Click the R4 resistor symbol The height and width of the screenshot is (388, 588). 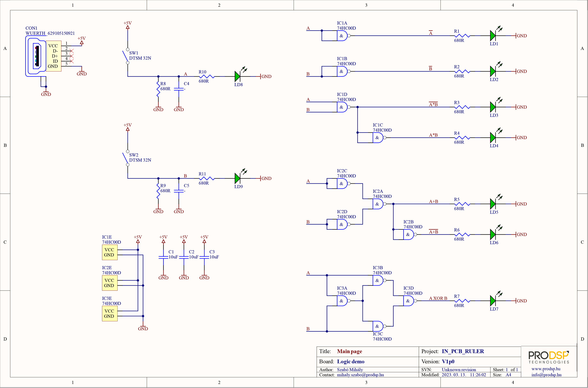pyautogui.click(x=462, y=138)
